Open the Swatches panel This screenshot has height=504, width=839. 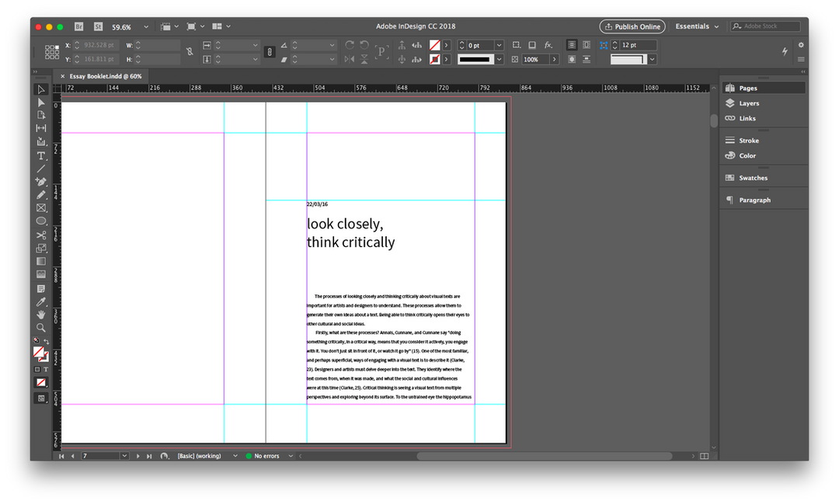[x=752, y=178]
